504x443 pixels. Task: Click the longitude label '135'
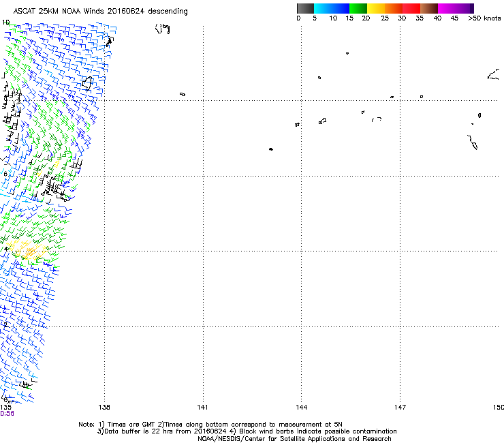pyautogui.click(x=5, y=408)
